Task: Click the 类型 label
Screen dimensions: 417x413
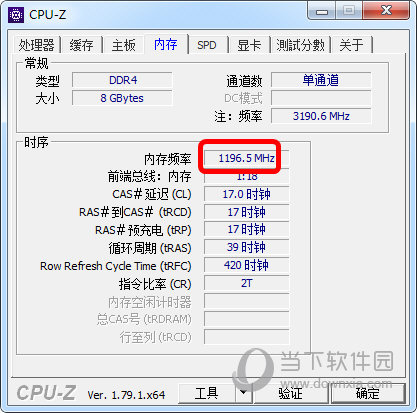Action: point(48,81)
